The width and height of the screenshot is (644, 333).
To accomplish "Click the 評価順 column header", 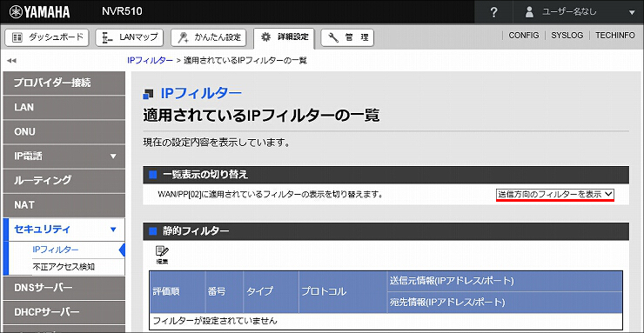I will [x=177, y=292].
